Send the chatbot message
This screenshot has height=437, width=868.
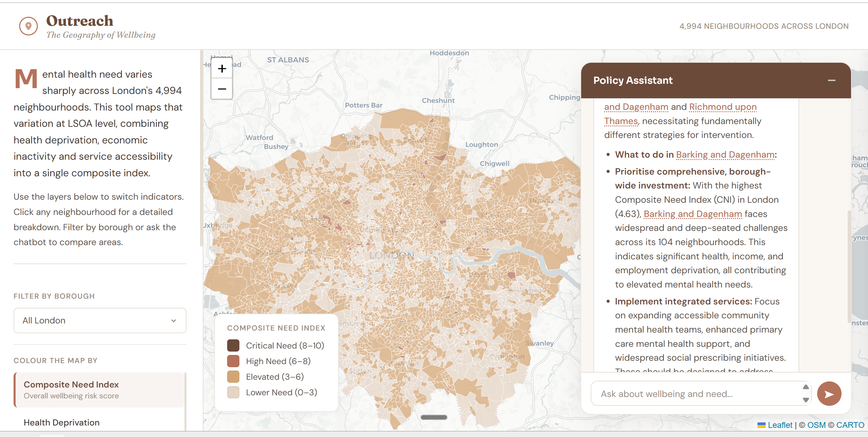click(x=829, y=394)
